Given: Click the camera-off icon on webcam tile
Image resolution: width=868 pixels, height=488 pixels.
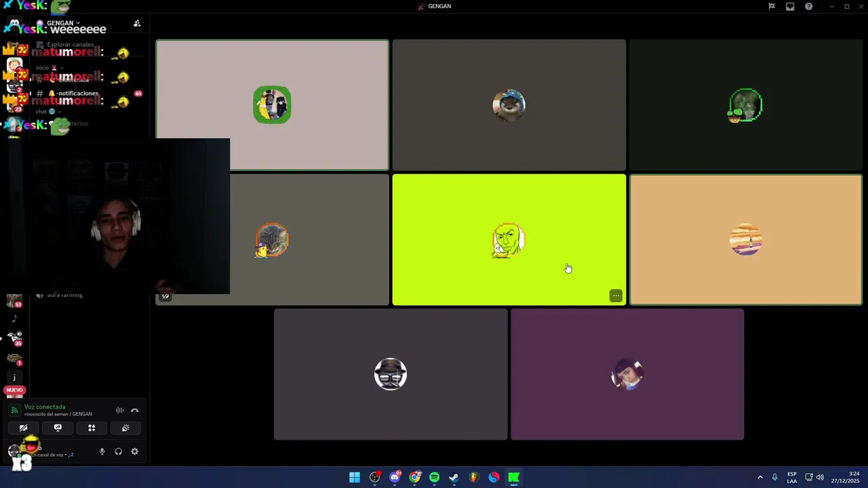Looking at the screenshot, I should [x=165, y=296].
